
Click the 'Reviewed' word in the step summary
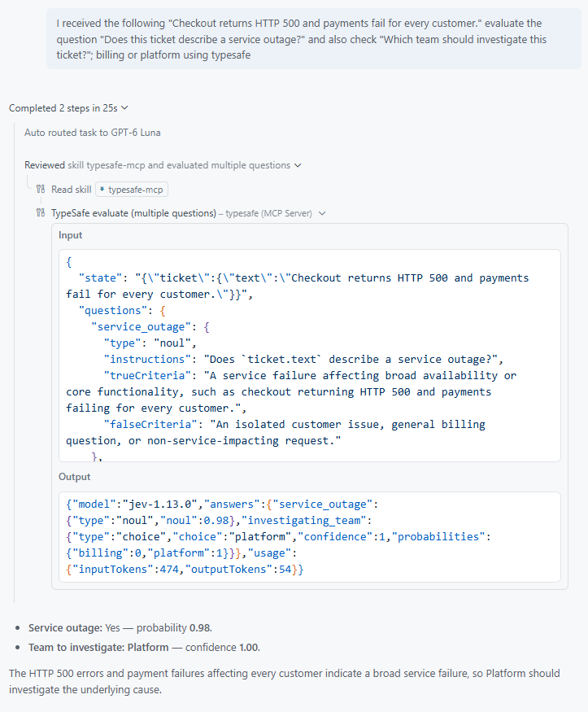pos(45,165)
